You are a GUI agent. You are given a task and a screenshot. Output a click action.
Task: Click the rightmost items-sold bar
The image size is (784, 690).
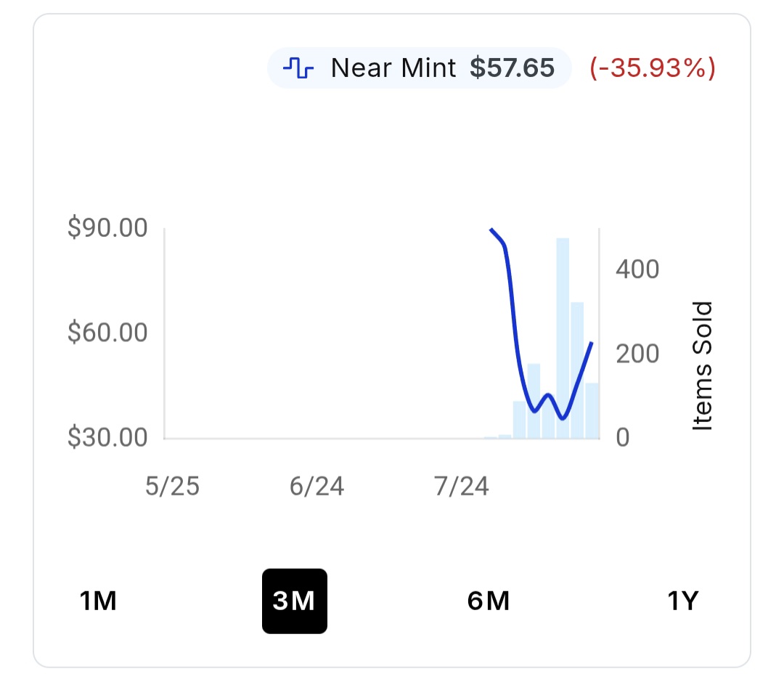pyautogui.click(x=592, y=411)
